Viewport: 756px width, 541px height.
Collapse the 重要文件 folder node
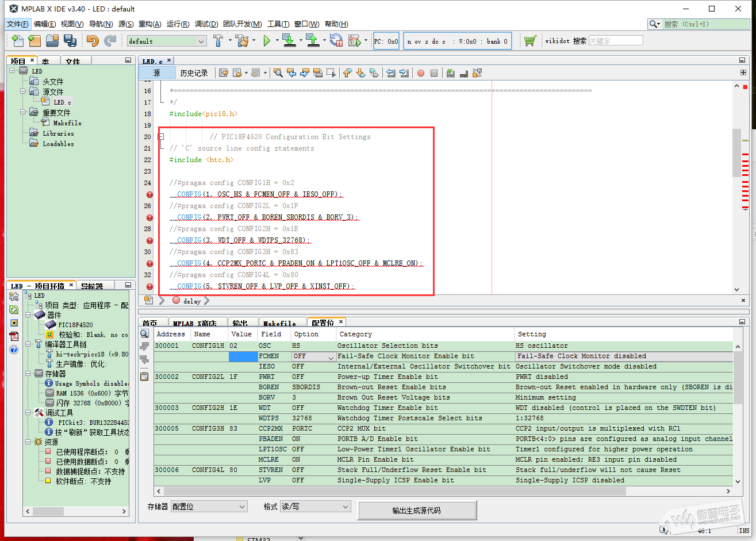[23, 113]
